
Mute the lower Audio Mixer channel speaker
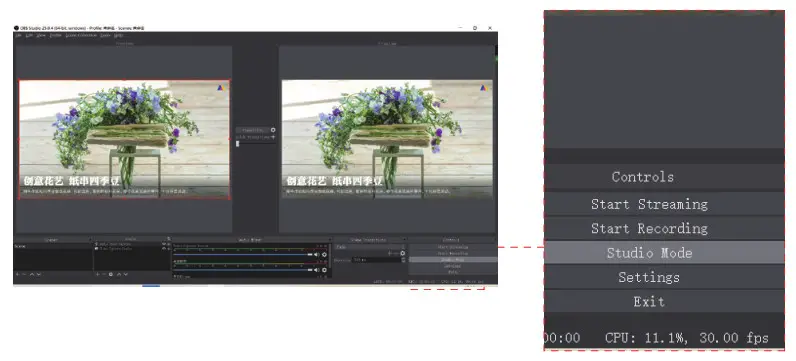coord(316,270)
